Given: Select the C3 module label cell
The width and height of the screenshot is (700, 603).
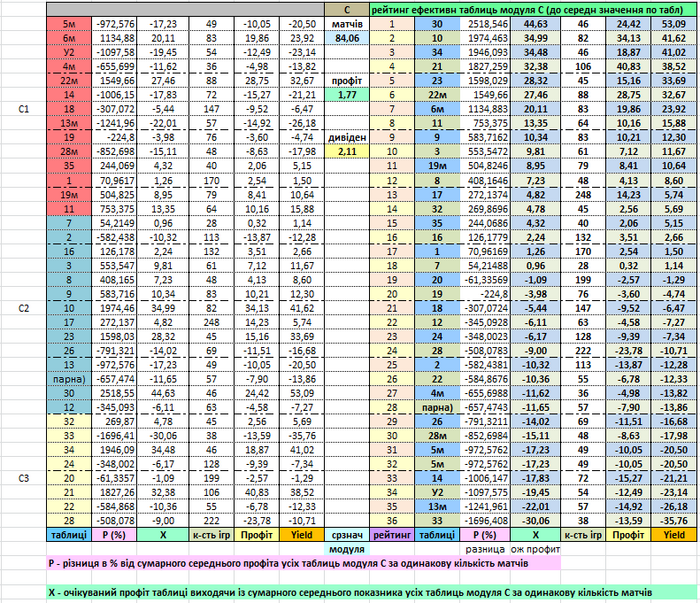Looking at the screenshot, I should coord(24,478).
